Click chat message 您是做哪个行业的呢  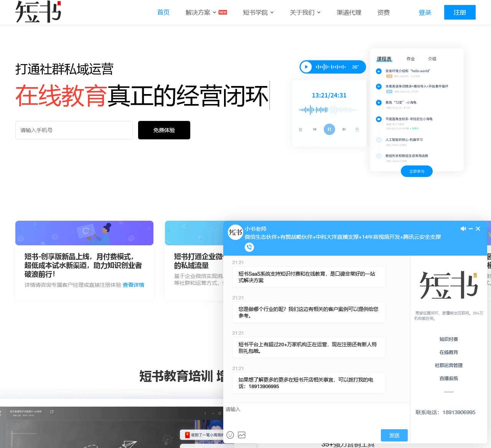coord(309,312)
